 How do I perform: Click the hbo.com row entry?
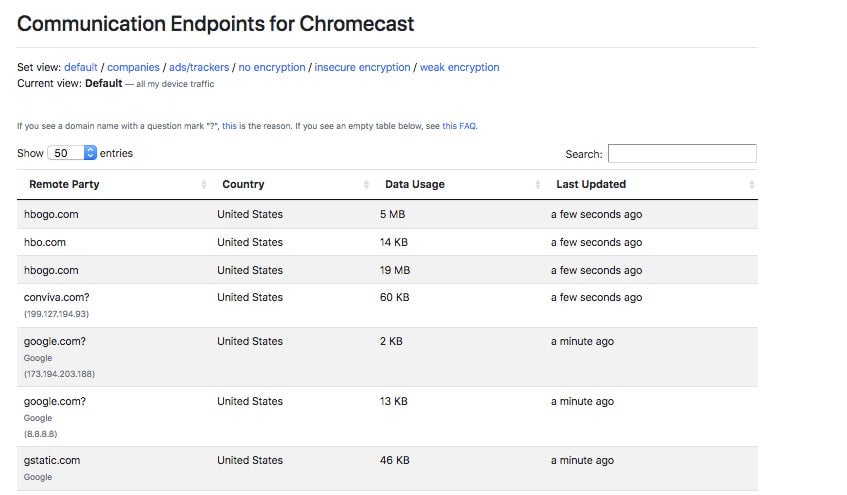(45, 242)
